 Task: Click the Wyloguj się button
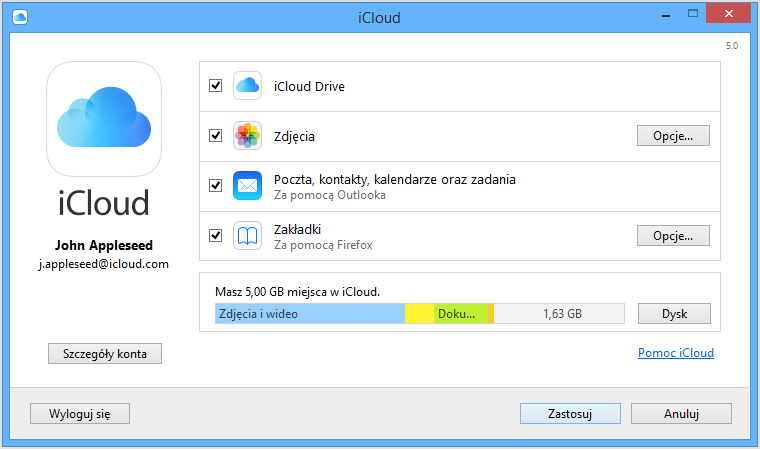[79, 414]
